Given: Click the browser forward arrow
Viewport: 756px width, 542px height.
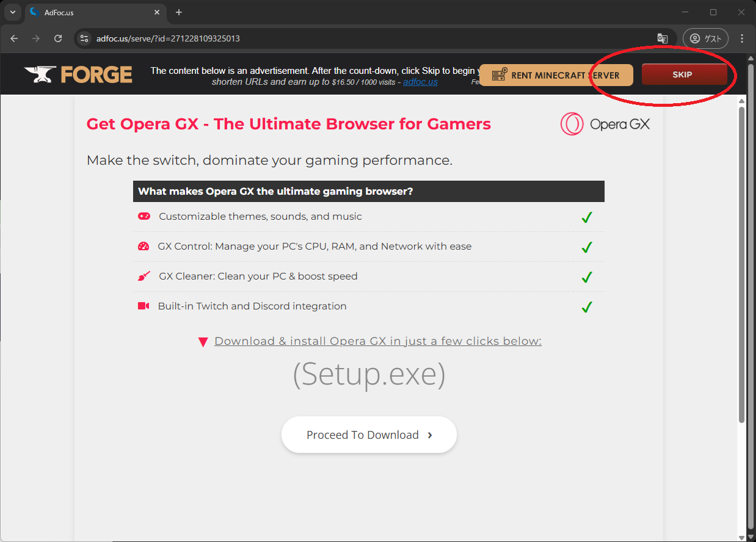Looking at the screenshot, I should point(36,38).
